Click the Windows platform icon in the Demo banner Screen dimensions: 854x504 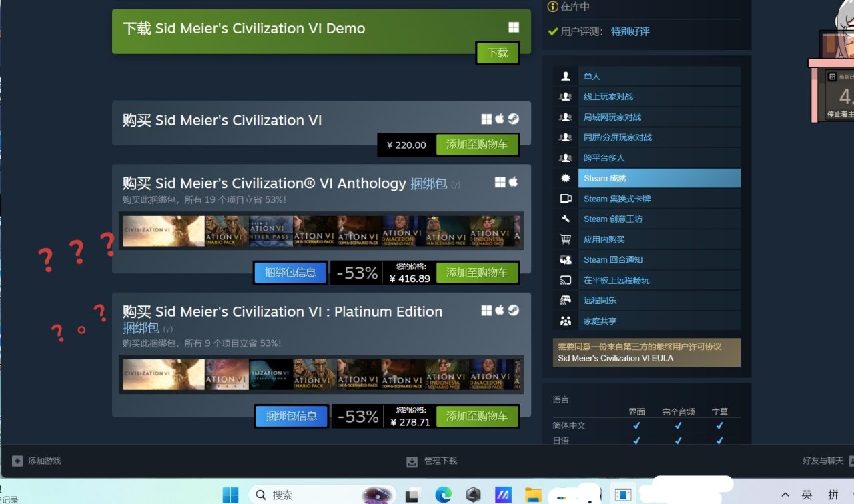pyautogui.click(x=514, y=27)
